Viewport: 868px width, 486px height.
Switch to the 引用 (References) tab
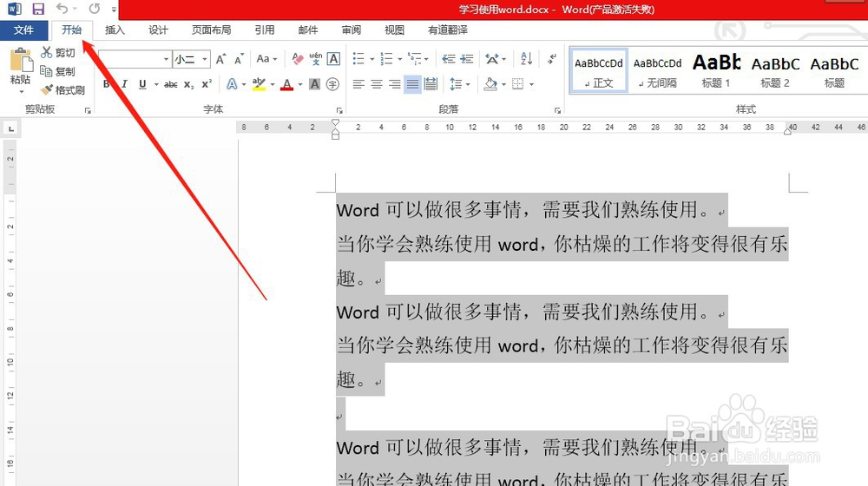tap(265, 30)
